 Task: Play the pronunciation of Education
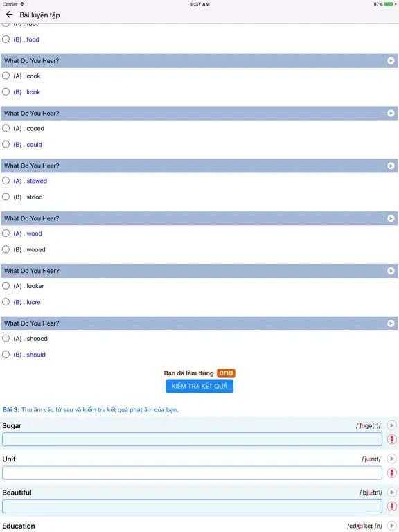[x=391, y=526]
